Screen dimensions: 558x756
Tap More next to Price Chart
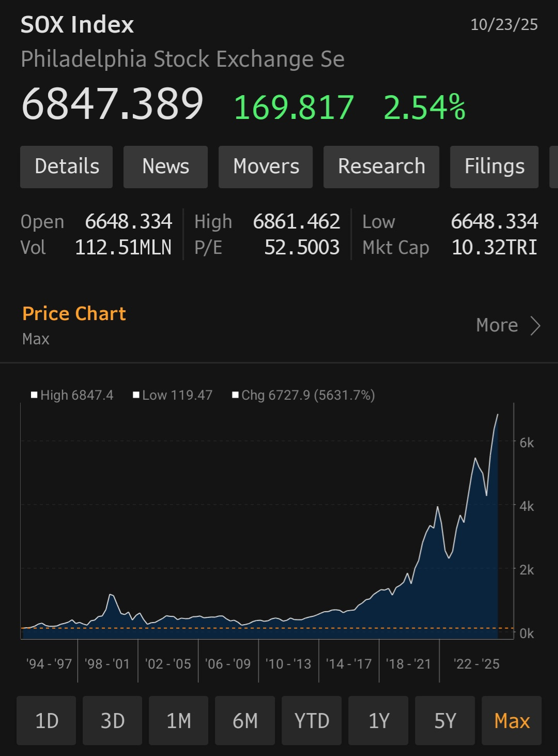coord(497,325)
